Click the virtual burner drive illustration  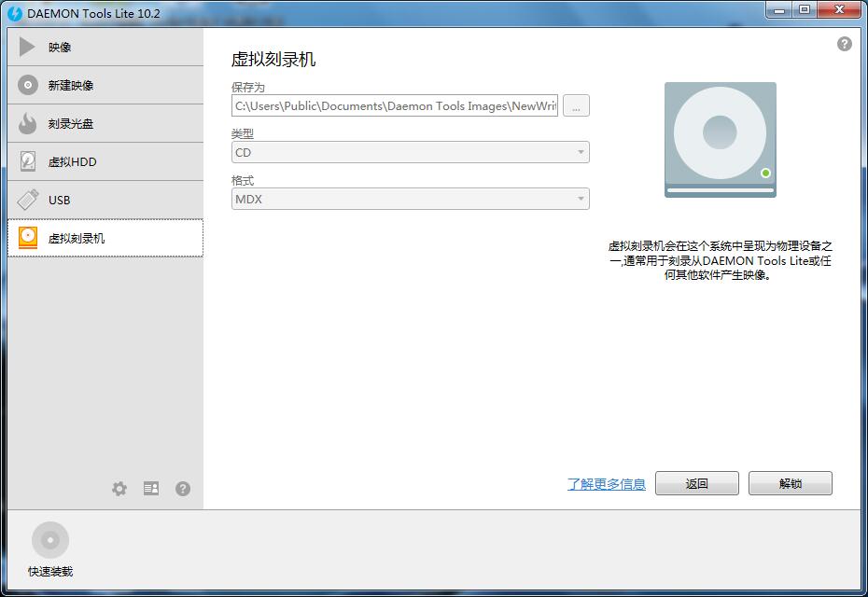pos(721,139)
